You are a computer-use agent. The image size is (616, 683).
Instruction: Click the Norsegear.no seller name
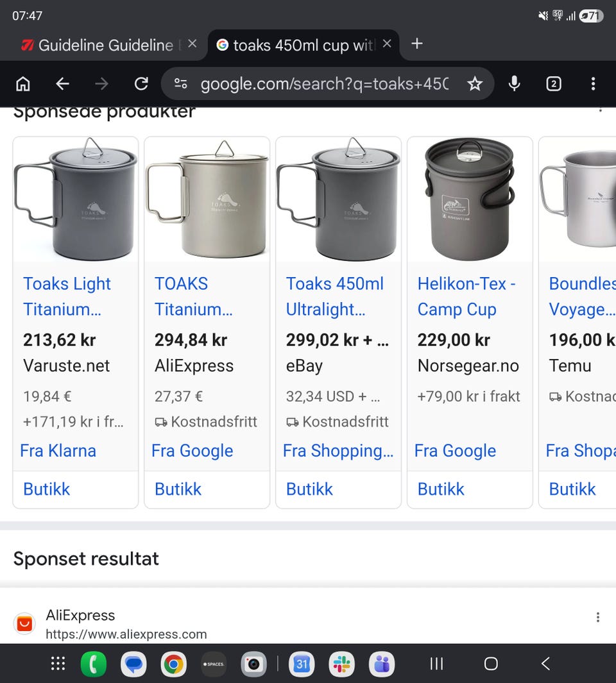coord(468,366)
